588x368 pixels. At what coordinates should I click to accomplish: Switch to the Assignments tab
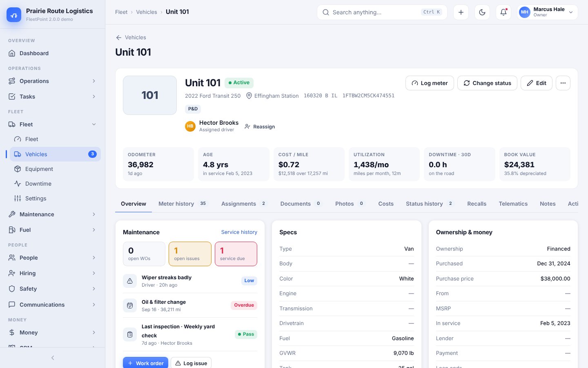click(x=244, y=204)
